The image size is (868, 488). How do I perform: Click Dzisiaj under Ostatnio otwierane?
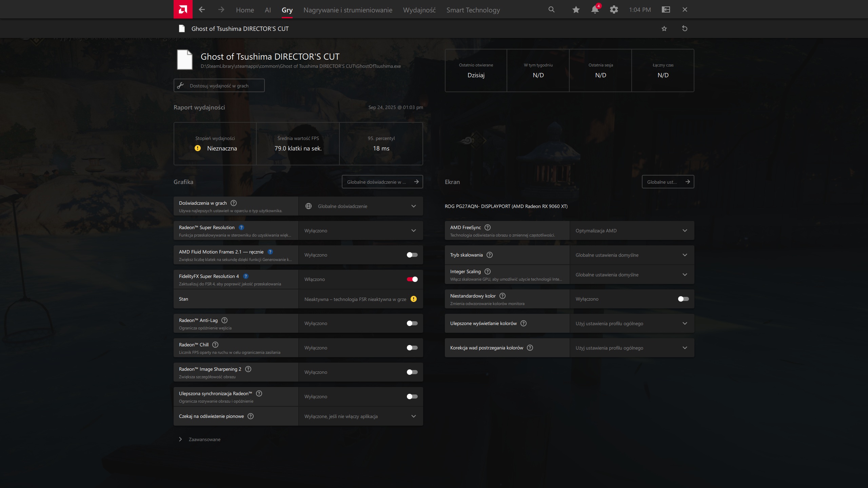click(476, 75)
